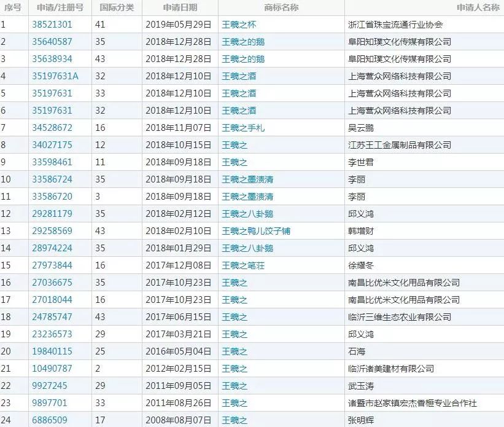
Task: Open trademark 王羲之鸭儿饺子铺
Action: 256,232
